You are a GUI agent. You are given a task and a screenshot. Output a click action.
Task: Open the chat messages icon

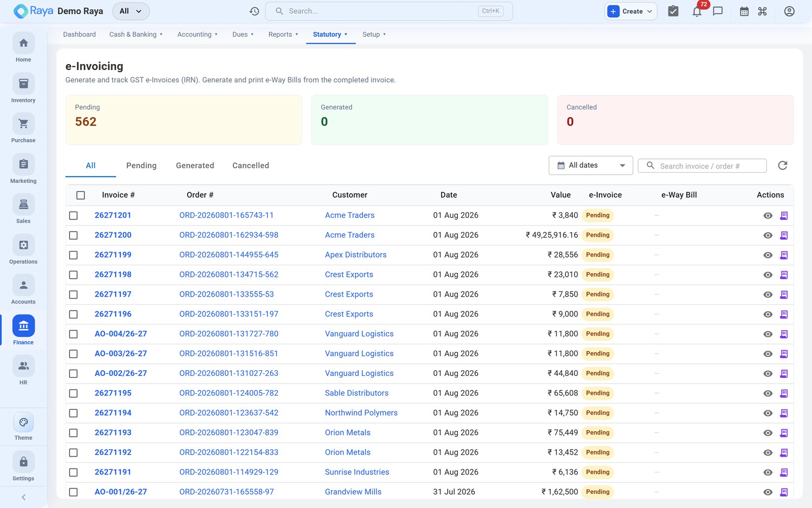(718, 11)
